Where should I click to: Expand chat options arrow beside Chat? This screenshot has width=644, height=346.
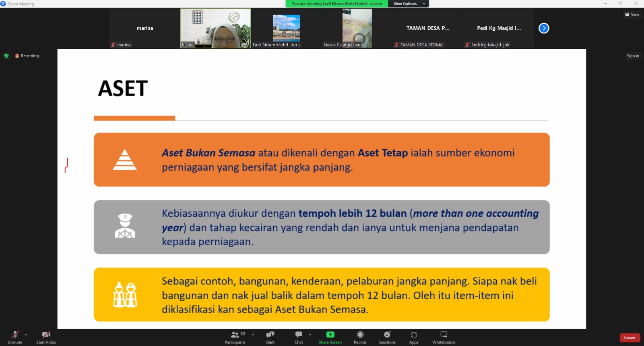310,334
